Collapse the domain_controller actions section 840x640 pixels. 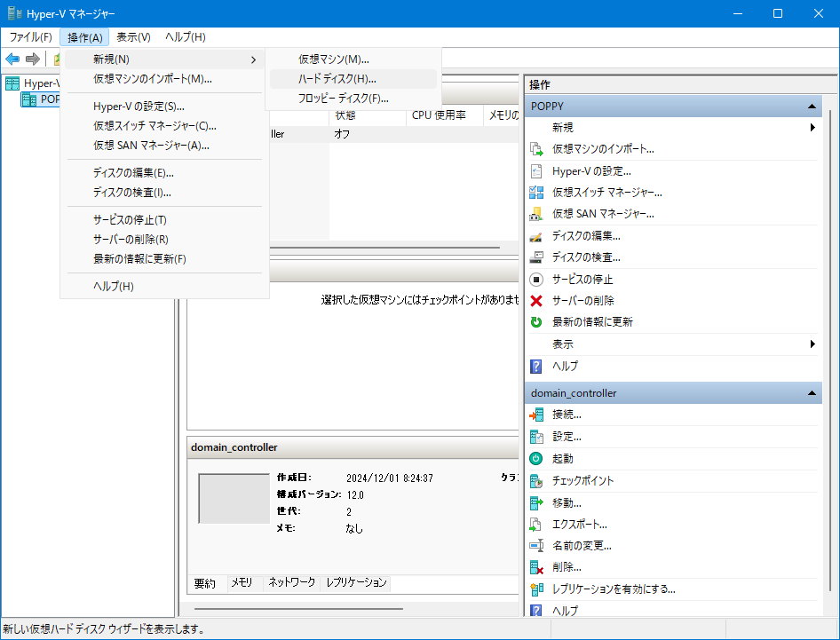(812, 393)
